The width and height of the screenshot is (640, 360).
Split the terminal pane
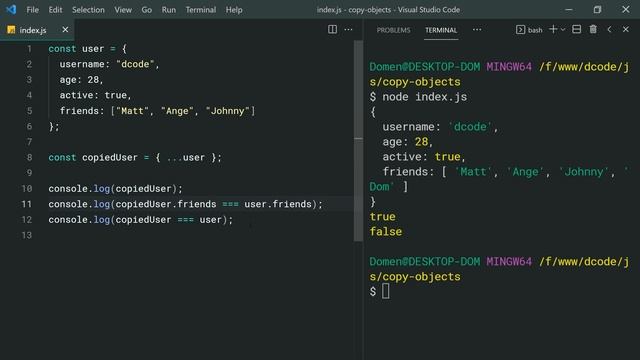click(576, 29)
